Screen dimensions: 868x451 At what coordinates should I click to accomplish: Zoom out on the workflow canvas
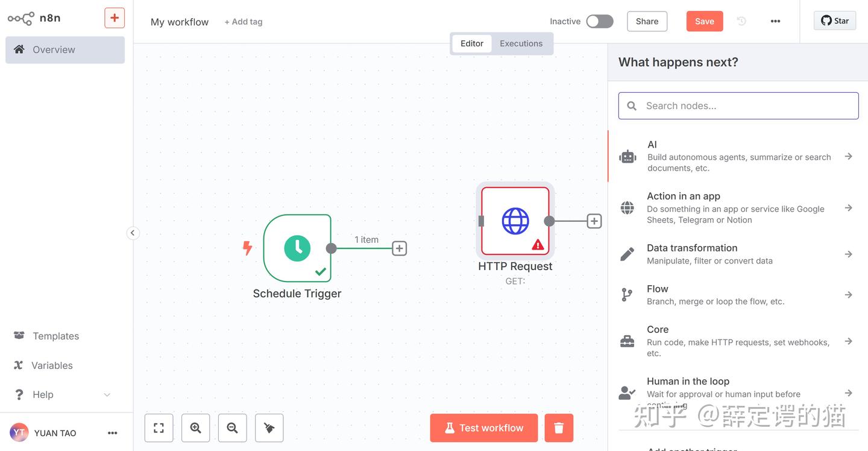pos(233,428)
